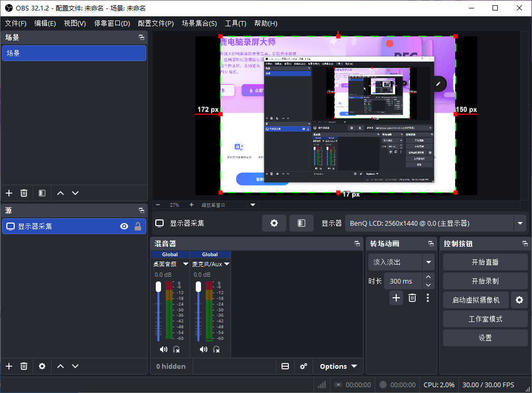Open scene filters icon in Scenes panel
Viewport: 532px width, 393px height.
click(42, 193)
